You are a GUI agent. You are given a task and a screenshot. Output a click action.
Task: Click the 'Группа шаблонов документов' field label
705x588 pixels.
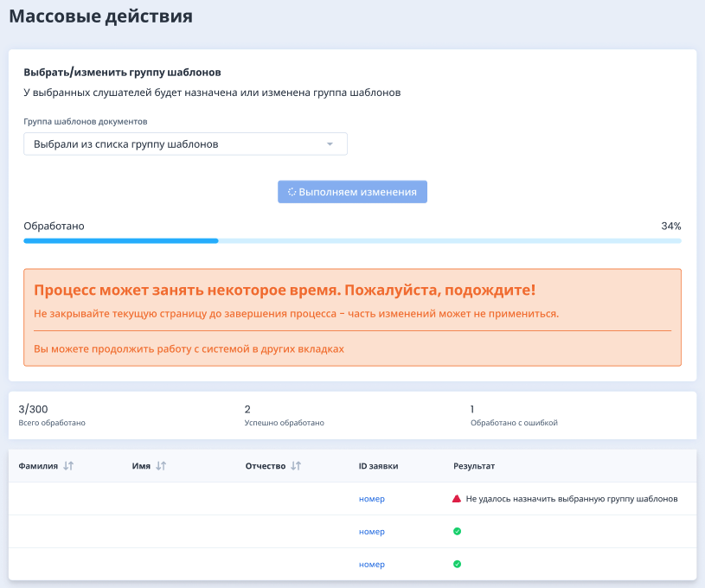point(86,121)
